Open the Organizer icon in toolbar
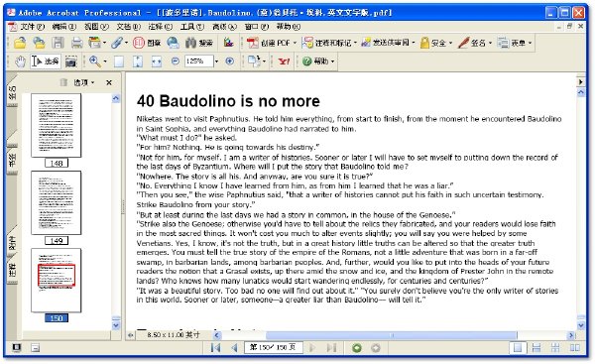595x364 pixels. [x=95, y=43]
